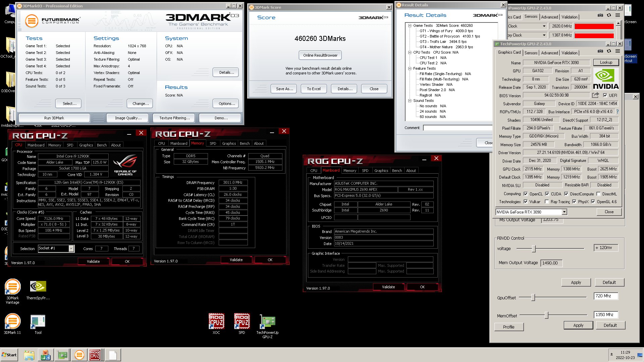Launch the ThermSpyPr desktop icon

coord(38,290)
